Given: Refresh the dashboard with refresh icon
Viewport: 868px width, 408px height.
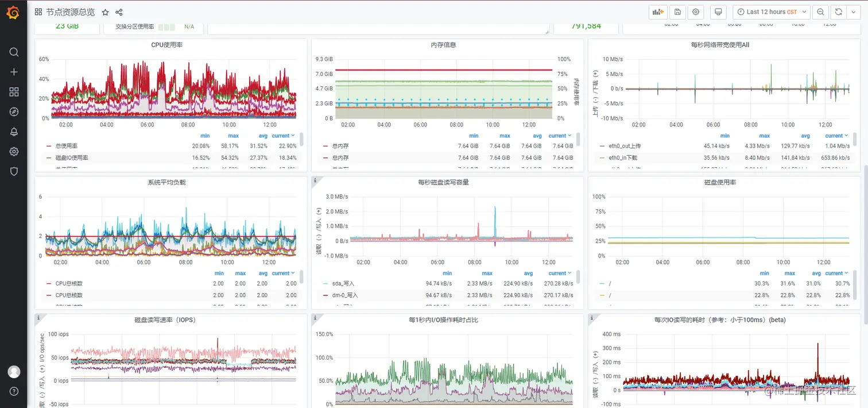Looking at the screenshot, I should [x=839, y=12].
